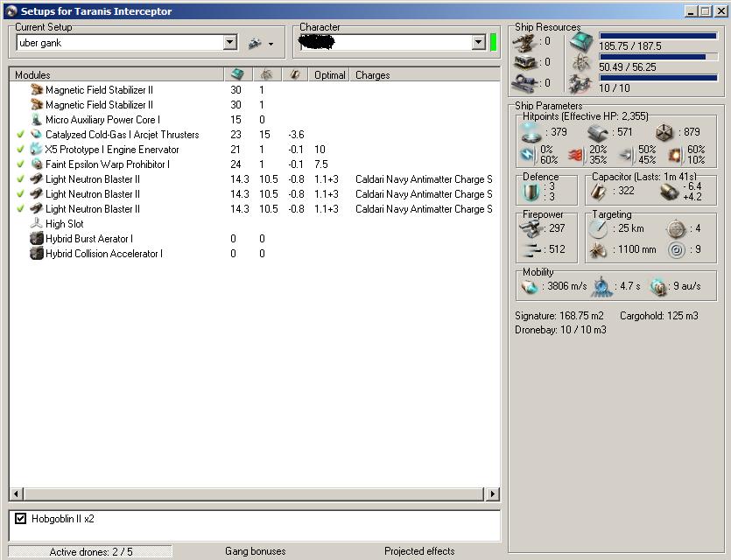Minimize the Setups for Taranis Interceptor window

[692, 10]
